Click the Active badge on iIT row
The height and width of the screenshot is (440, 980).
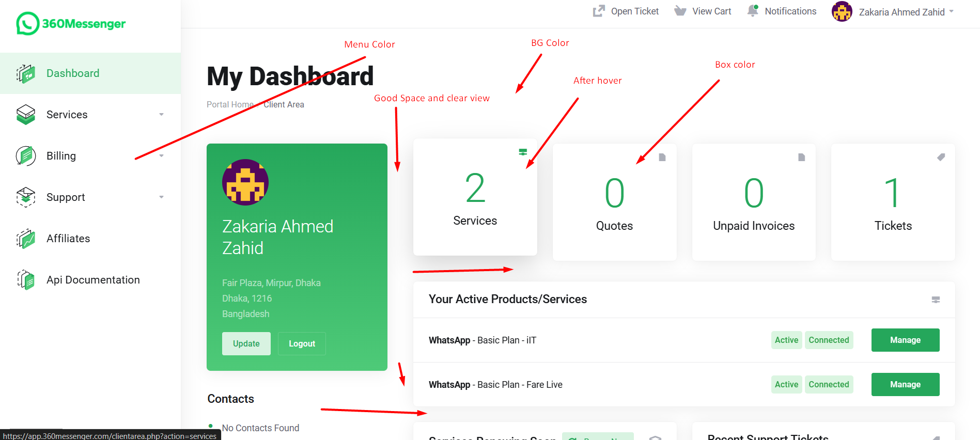click(x=786, y=340)
